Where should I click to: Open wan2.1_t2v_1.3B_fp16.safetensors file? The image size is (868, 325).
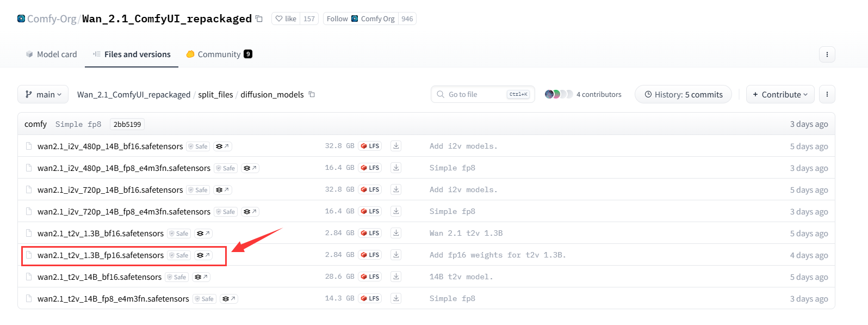pyautogui.click(x=101, y=255)
